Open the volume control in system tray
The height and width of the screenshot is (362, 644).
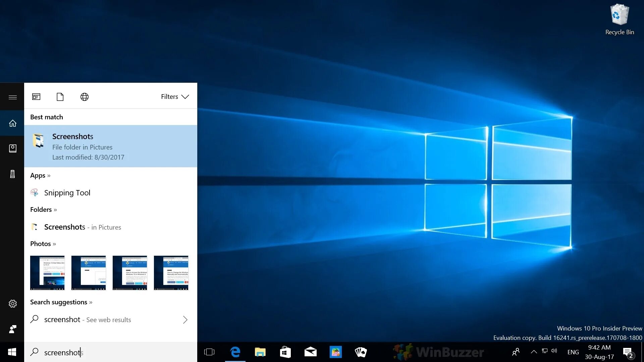[554, 352]
